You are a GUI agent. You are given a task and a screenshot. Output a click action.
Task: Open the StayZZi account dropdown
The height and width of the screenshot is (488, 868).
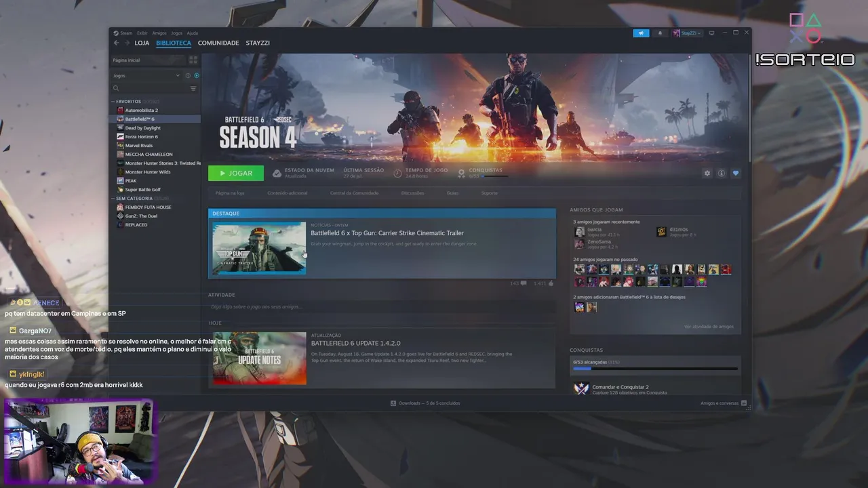(688, 33)
